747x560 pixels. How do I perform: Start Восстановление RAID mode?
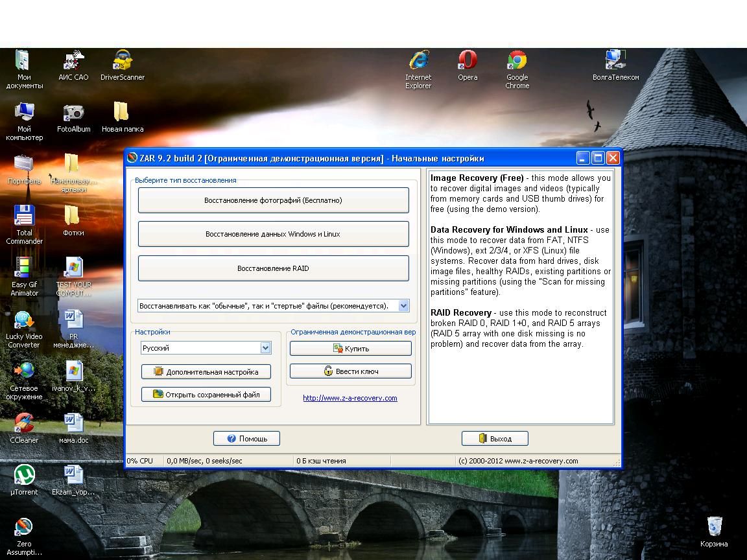click(273, 268)
